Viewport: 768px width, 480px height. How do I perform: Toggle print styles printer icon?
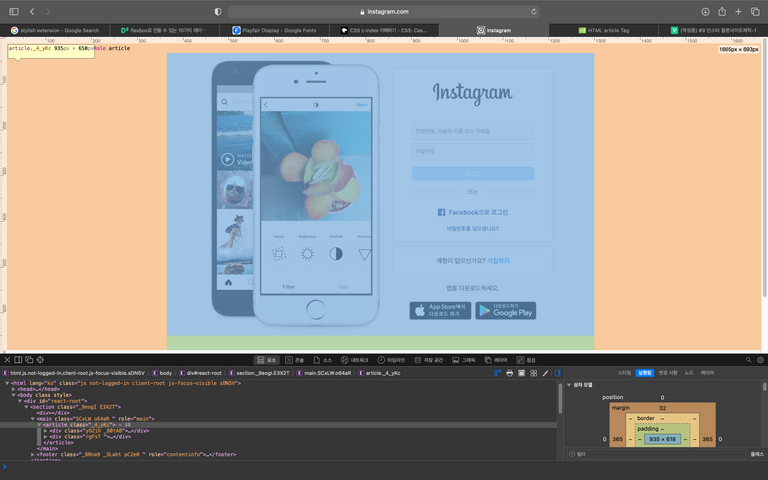509,373
